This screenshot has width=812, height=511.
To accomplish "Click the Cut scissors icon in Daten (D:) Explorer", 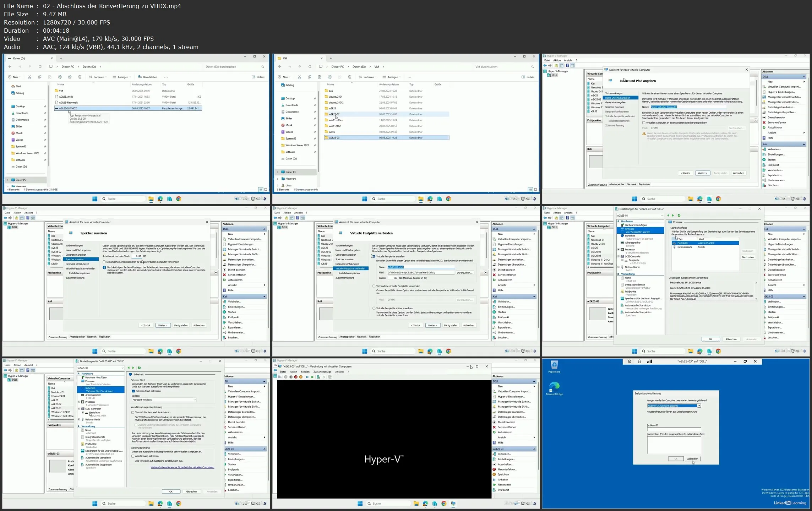I will tap(29, 77).
